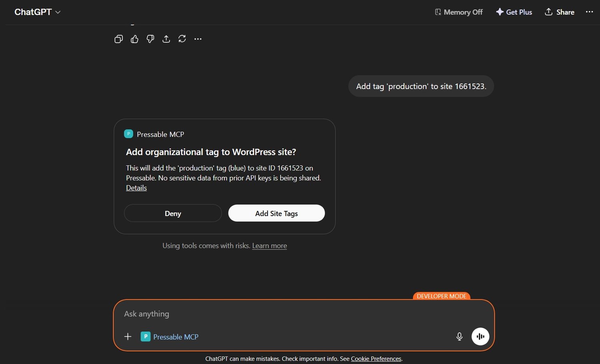Click the share response upload icon
The width and height of the screenshot is (600, 364).
(x=166, y=39)
